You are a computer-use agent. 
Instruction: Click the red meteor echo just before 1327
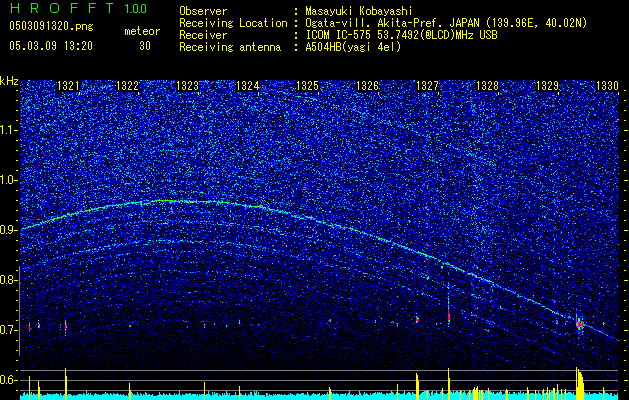click(417, 319)
